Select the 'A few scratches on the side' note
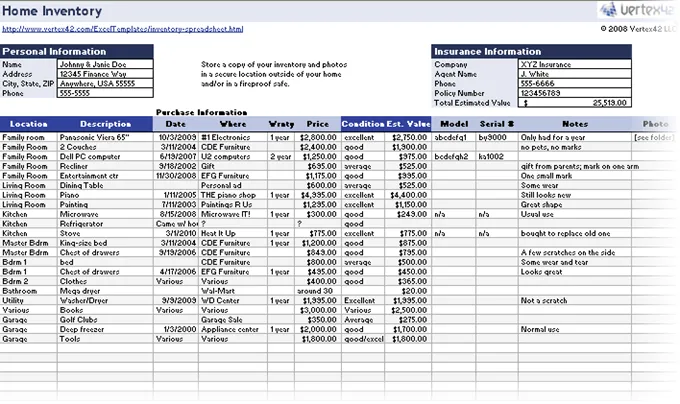680x404 pixels. [x=575, y=252]
